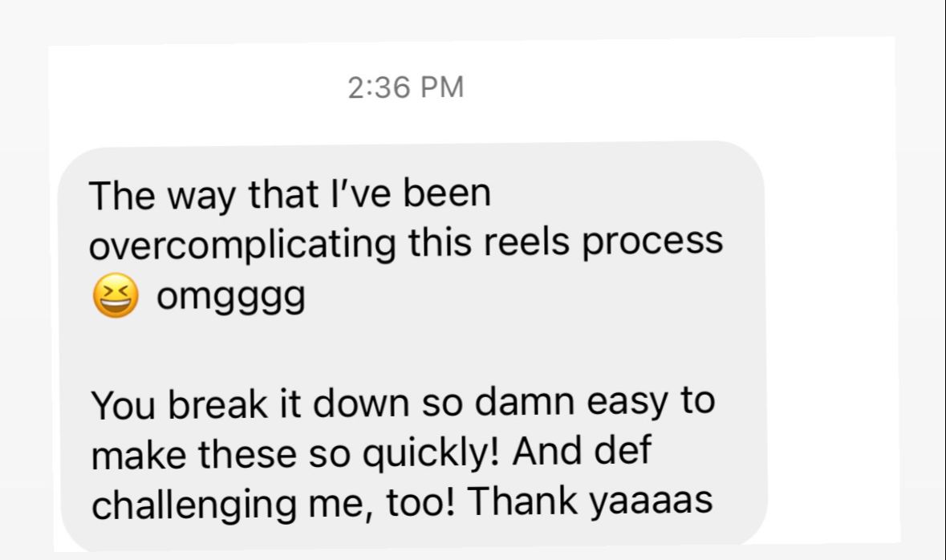Screen dimensions: 946x560
Task: Click the laughing squinting face emoji
Action: [116, 295]
